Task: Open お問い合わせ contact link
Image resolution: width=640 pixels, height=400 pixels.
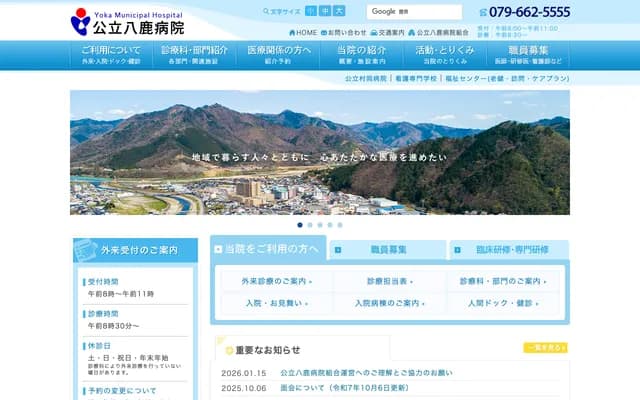Action: (344, 33)
